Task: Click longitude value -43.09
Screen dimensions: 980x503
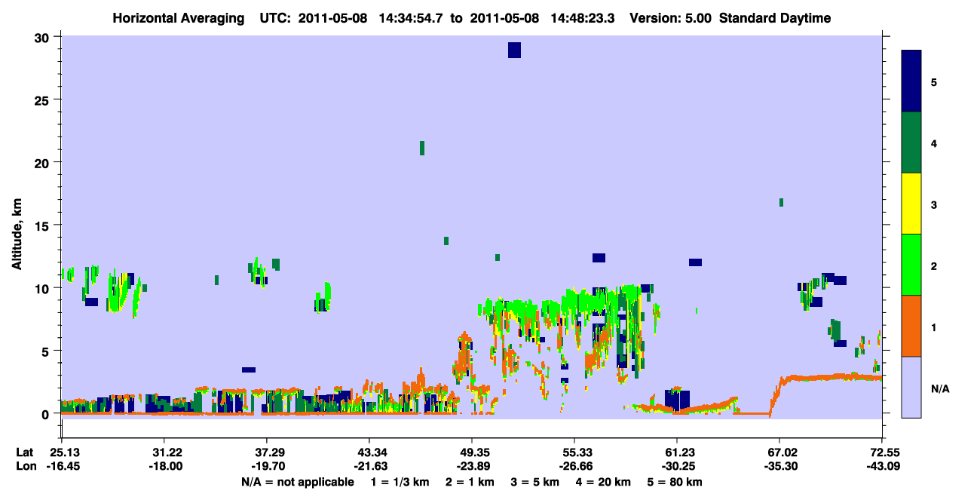Action: [x=882, y=466]
